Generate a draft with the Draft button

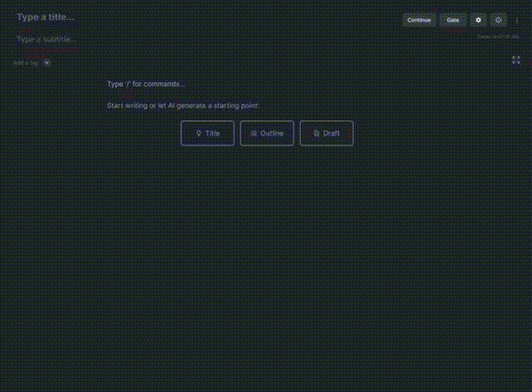pos(327,133)
